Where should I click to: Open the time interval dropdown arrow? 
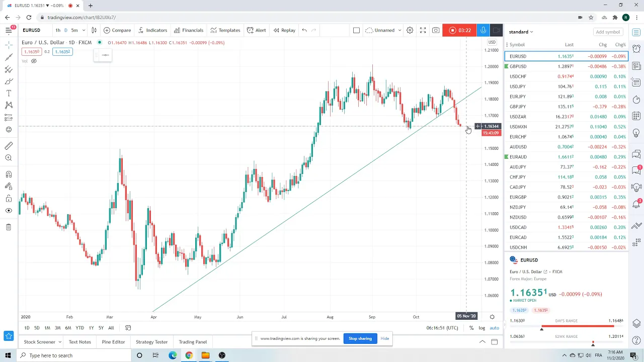pyautogui.click(x=84, y=30)
